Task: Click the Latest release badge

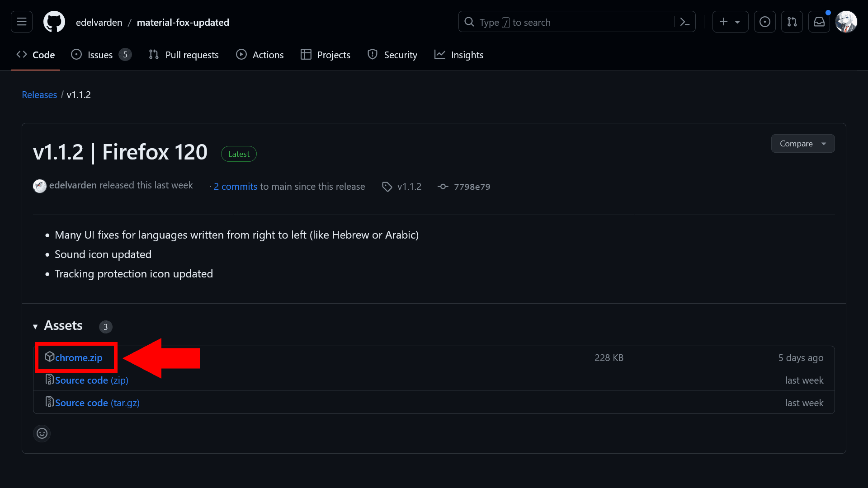Action: point(239,154)
